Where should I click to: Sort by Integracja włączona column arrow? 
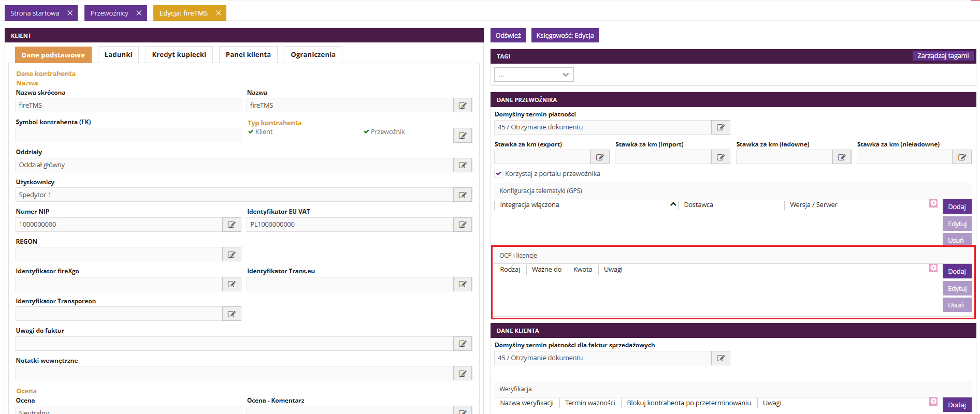tap(673, 204)
